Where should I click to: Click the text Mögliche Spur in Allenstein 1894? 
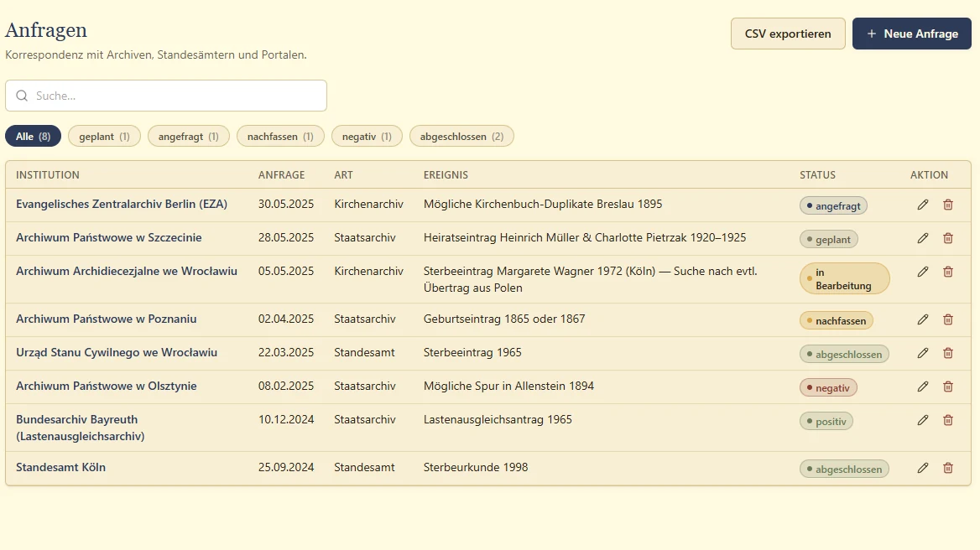(508, 386)
